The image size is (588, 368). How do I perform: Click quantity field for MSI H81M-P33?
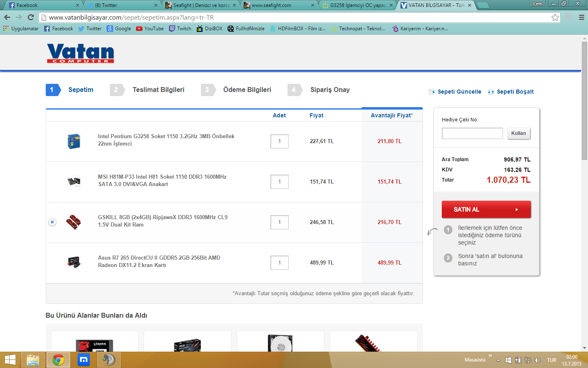click(x=279, y=182)
